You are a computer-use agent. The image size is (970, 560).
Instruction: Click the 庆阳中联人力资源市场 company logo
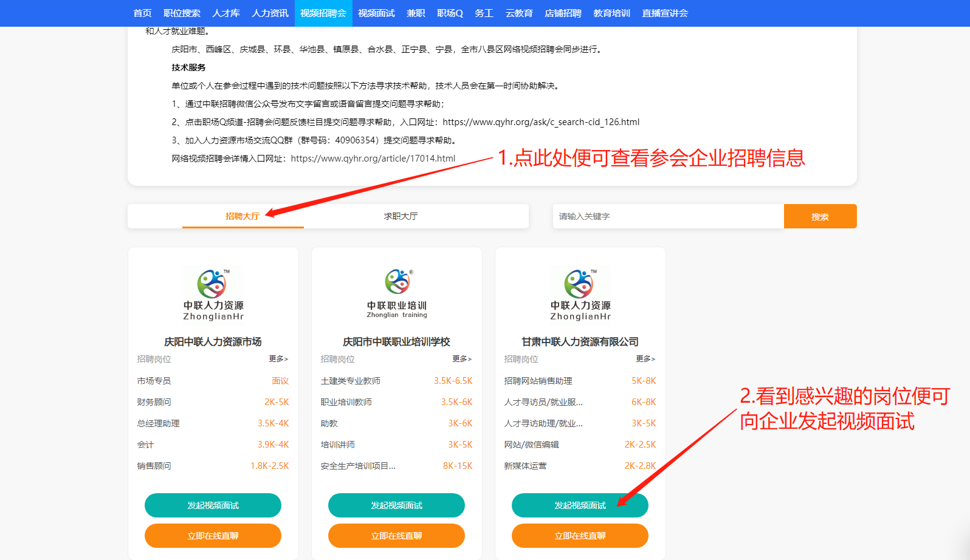click(213, 294)
